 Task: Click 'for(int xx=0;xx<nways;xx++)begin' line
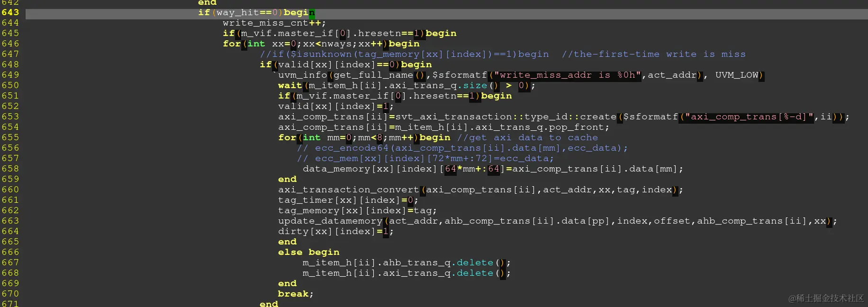point(321,44)
